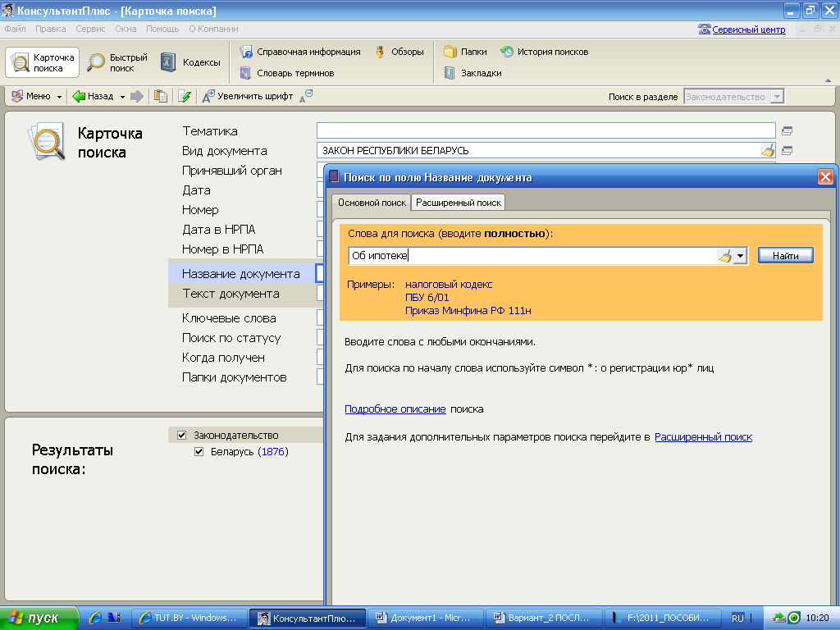Clear the Вид документа field with broom icon
The image size is (840, 630).
coord(768,151)
